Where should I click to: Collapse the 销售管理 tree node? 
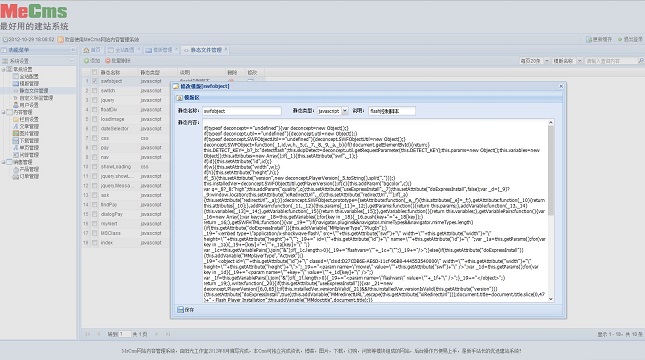pos(3,162)
